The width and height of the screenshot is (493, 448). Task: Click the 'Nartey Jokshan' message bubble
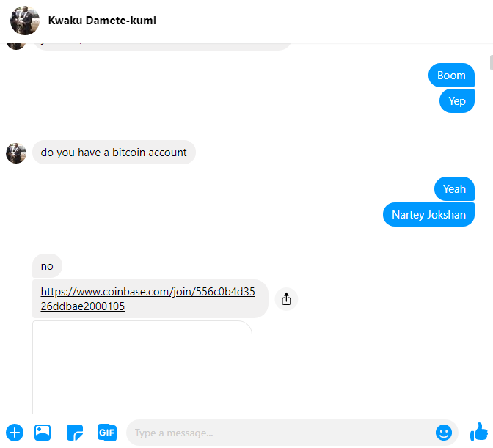[428, 215]
